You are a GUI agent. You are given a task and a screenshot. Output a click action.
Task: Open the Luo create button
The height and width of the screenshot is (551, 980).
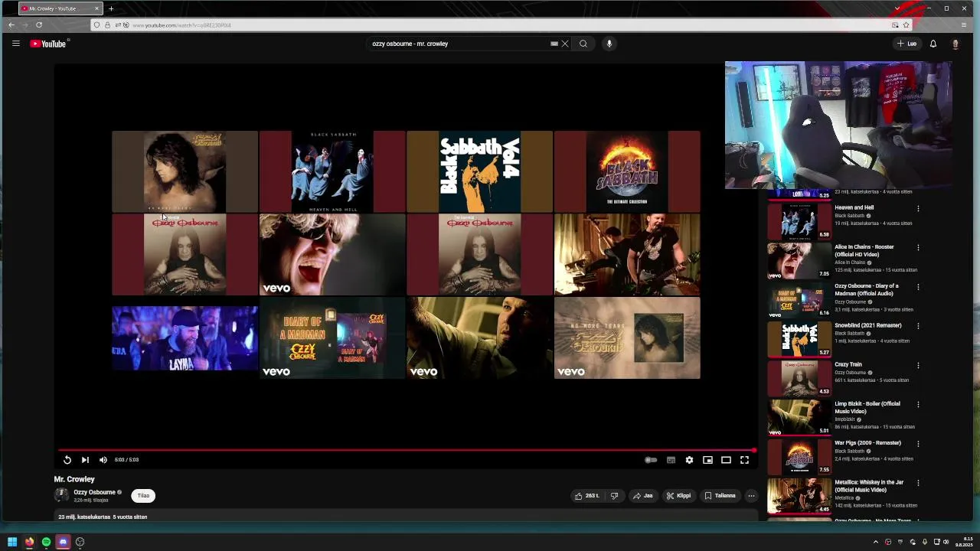[x=907, y=44]
